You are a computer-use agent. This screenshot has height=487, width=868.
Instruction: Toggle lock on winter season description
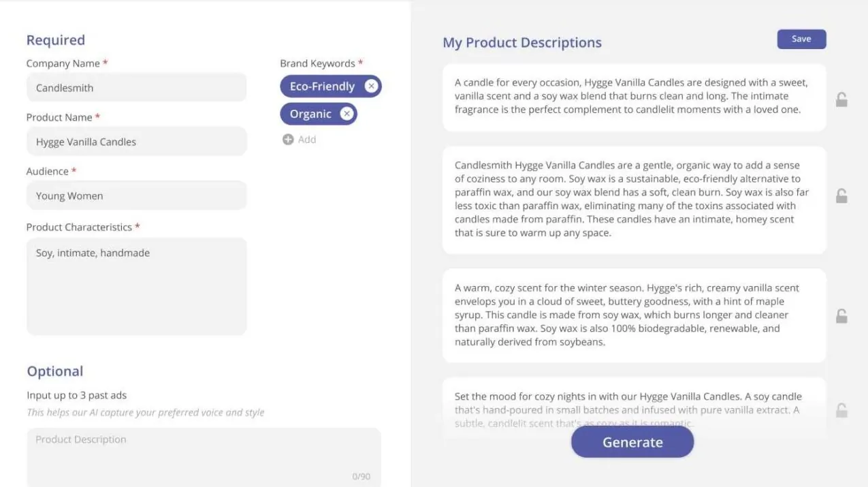click(841, 316)
